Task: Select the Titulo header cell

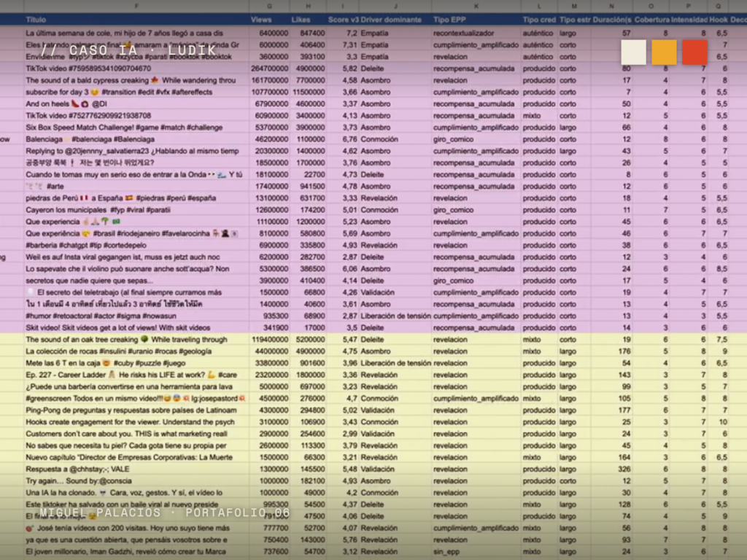Action: (x=36, y=20)
